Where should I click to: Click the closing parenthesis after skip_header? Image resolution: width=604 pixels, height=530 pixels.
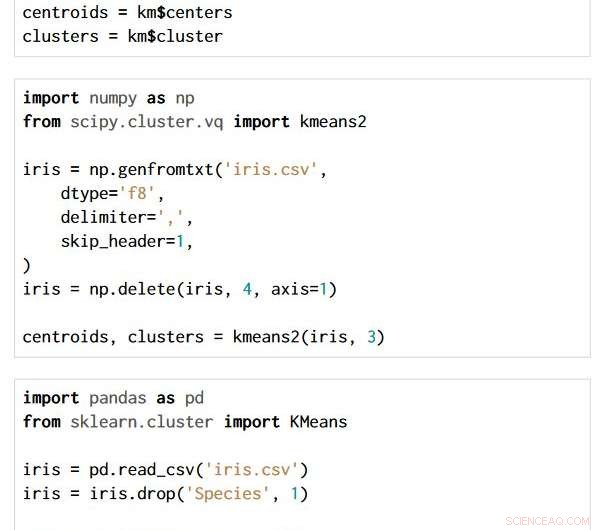pos(26,266)
